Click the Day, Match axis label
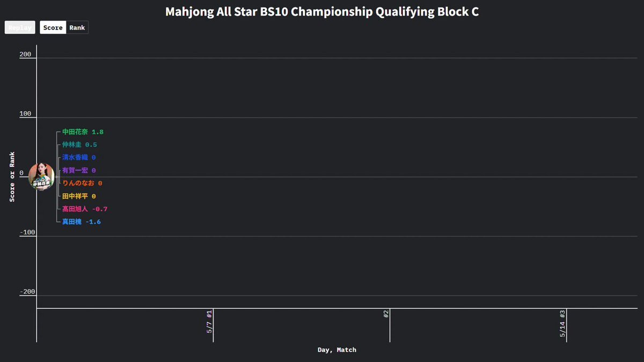 [x=336, y=350]
